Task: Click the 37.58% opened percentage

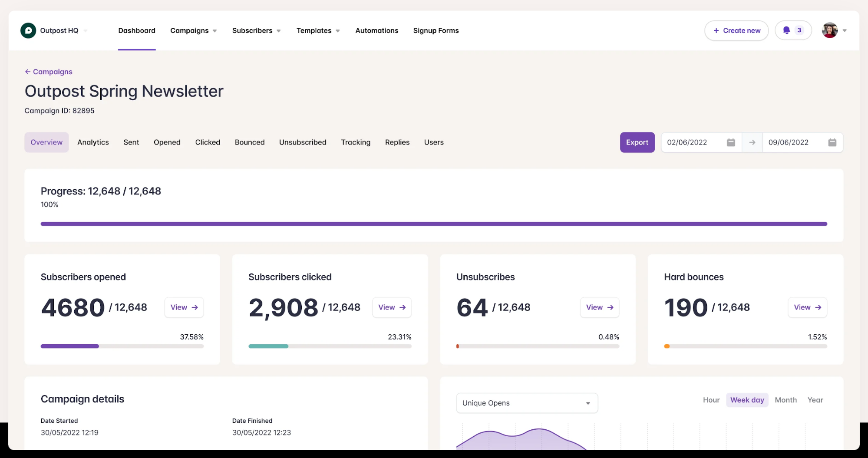Action: pos(191,337)
